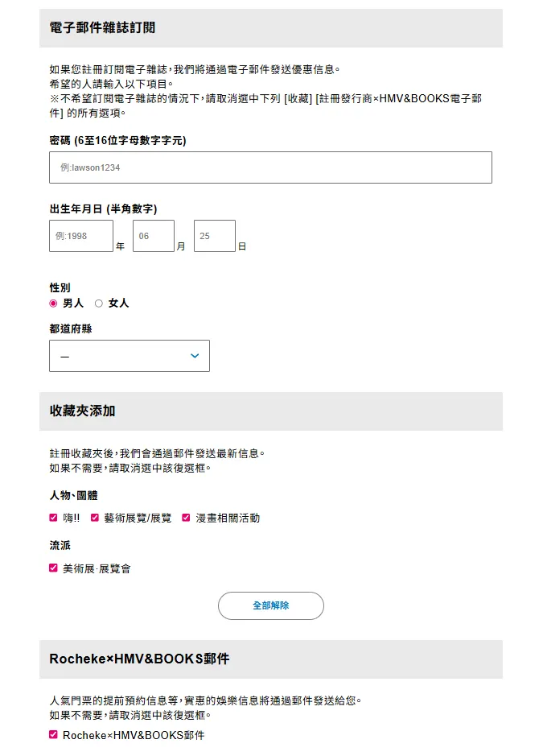Viewport: 543px width, 756px height.
Task: Click the 嗨!! checkbox label text
Action: pos(72,518)
